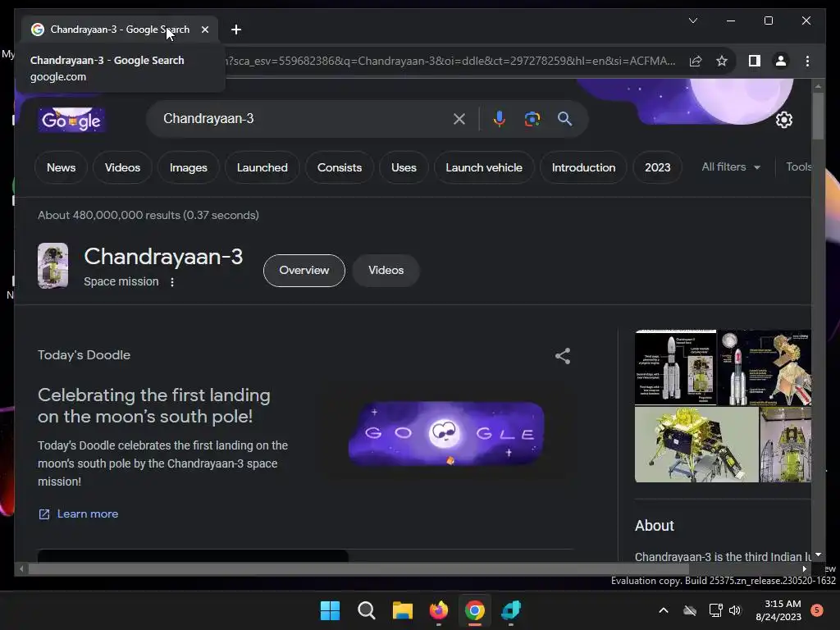840x630 pixels.
Task: Open a new Chrome tab
Action: (x=236, y=30)
